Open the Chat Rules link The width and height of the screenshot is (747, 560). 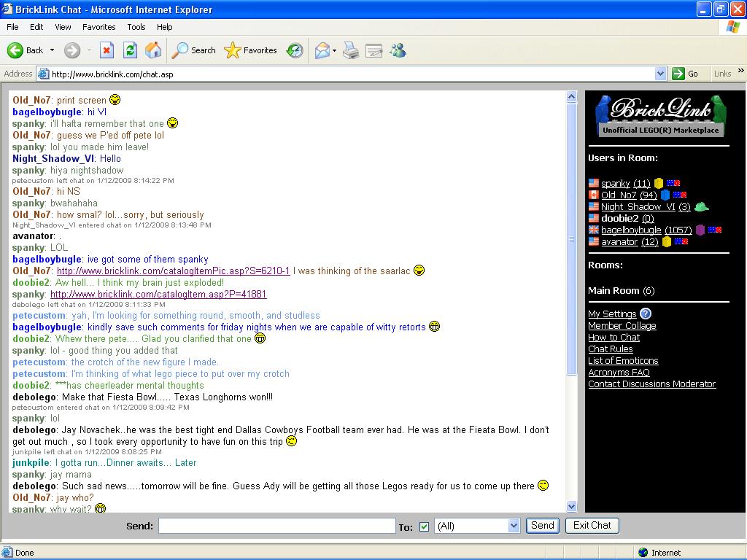coord(611,349)
